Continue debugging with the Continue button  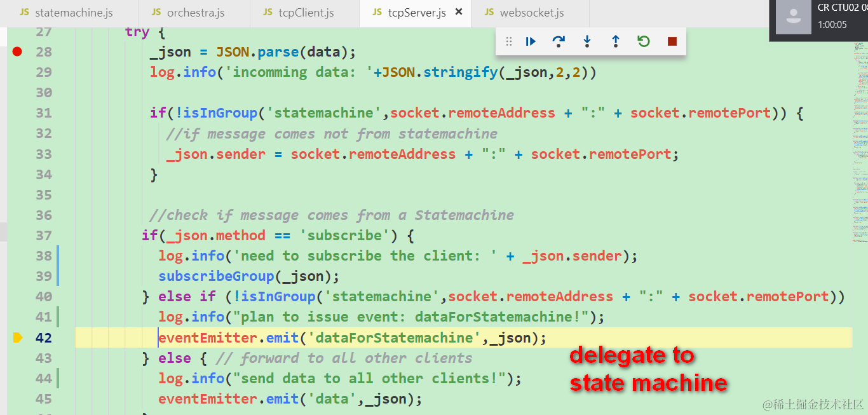531,41
